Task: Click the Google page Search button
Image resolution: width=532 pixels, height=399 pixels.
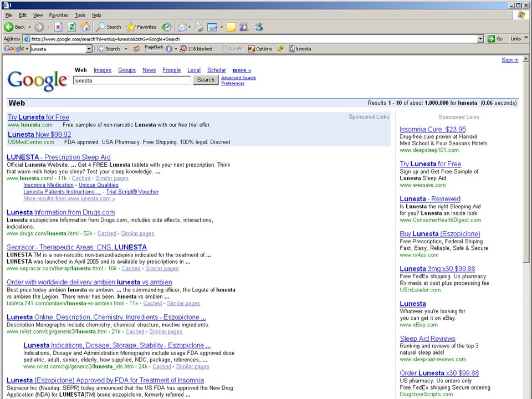Action: point(206,80)
